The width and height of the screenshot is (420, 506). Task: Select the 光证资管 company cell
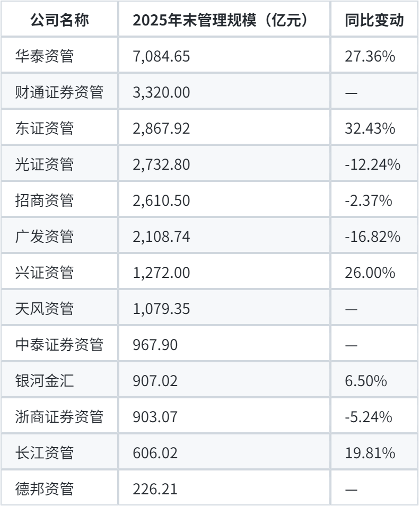tap(45, 164)
